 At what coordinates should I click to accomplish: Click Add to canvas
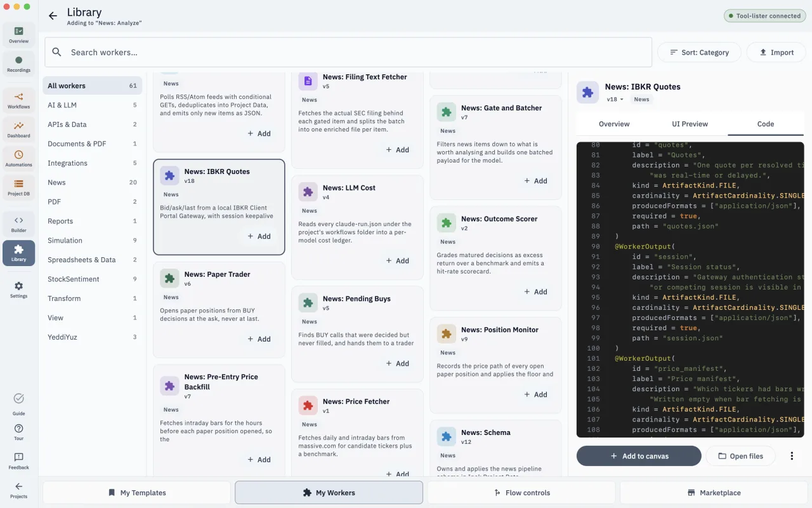pos(639,456)
